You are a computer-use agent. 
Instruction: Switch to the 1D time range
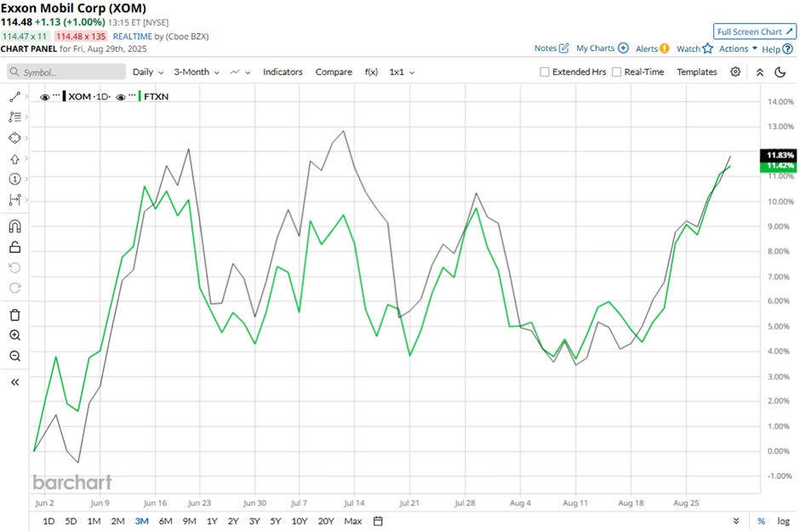(x=49, y=521)
